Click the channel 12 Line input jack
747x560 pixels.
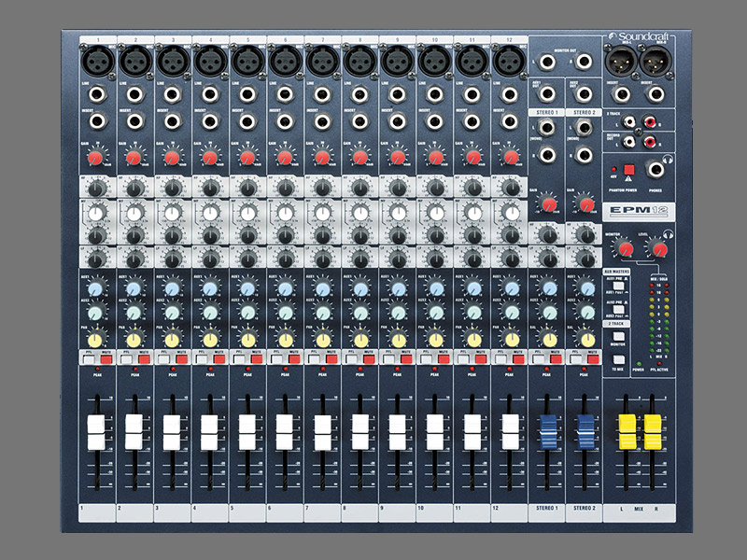pos(511,94)
